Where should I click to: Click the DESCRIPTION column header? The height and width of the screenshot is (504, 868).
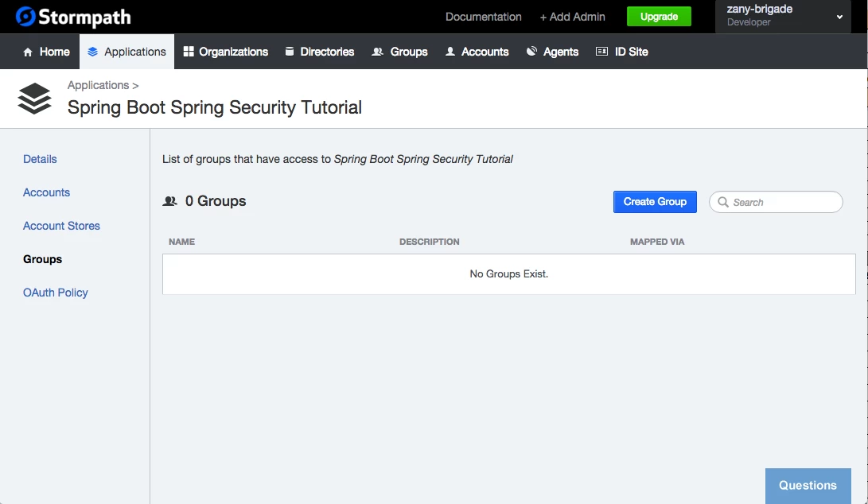point(430,242)
